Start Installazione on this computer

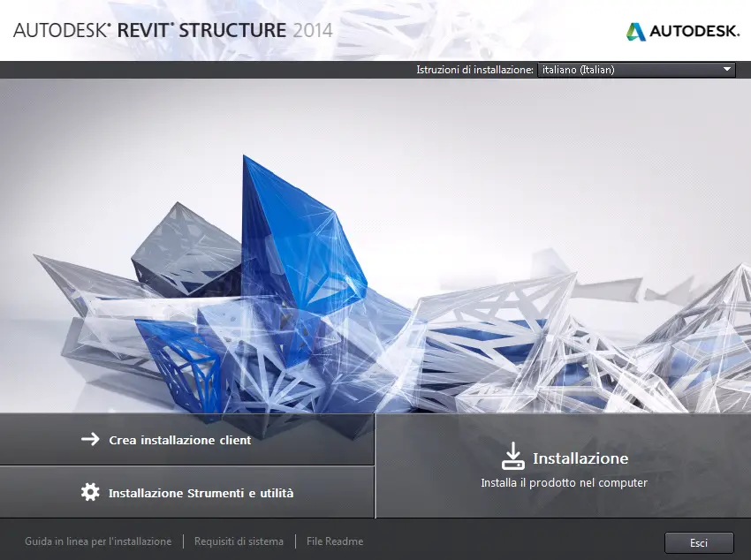pos(564,465)
